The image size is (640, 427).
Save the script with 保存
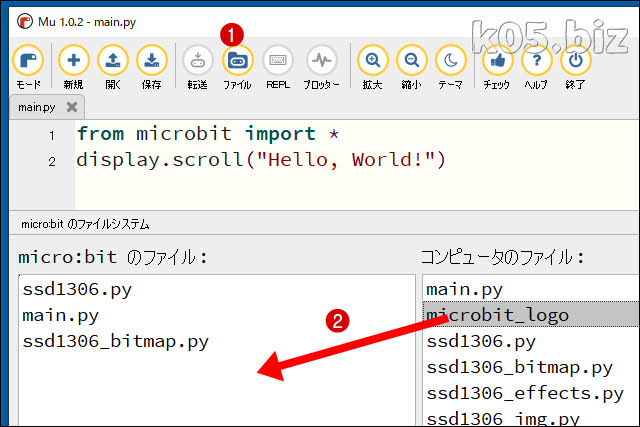(152, 68)
